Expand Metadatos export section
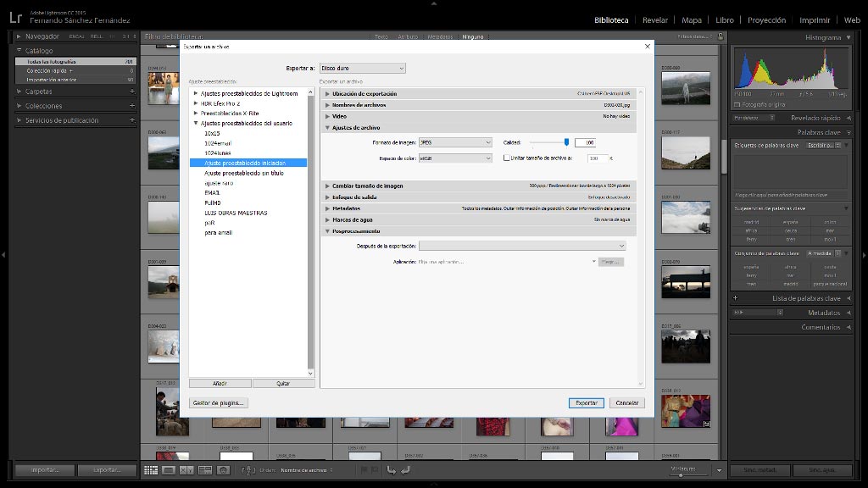The height and width of the screenshot is (488, 868). (328, 208)
